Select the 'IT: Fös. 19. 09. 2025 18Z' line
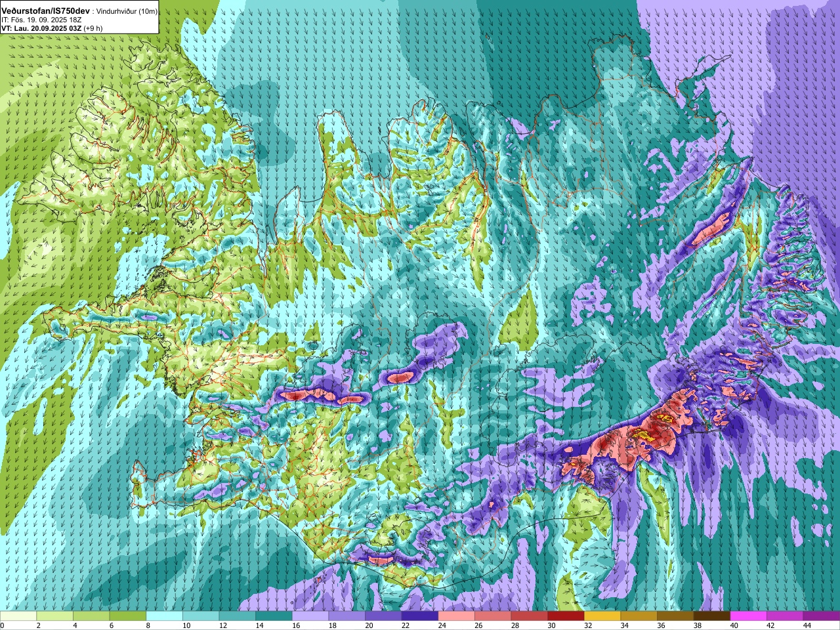The height and width of the screenshot is (630, 840). click(41, 20)
